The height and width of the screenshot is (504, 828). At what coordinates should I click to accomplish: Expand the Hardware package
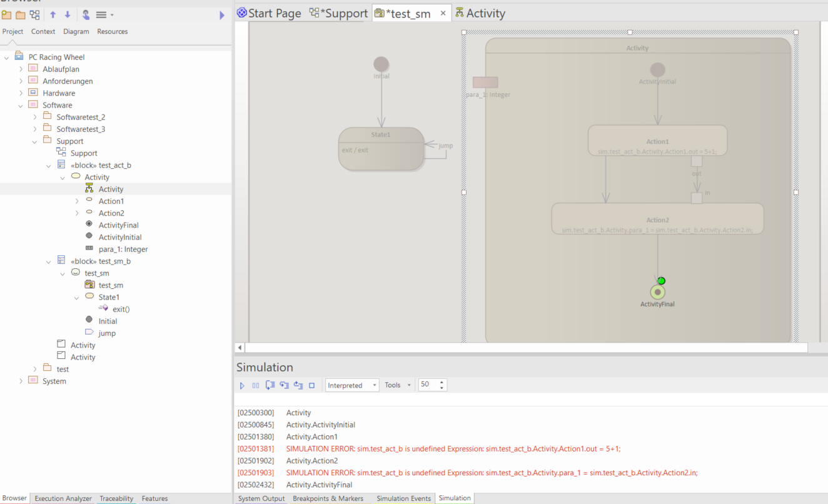pyautogui.click(x=21, y=93)
